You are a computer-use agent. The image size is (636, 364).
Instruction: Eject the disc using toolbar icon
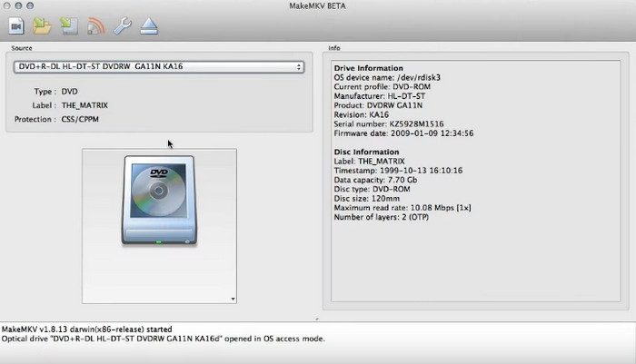coord(149,26)
